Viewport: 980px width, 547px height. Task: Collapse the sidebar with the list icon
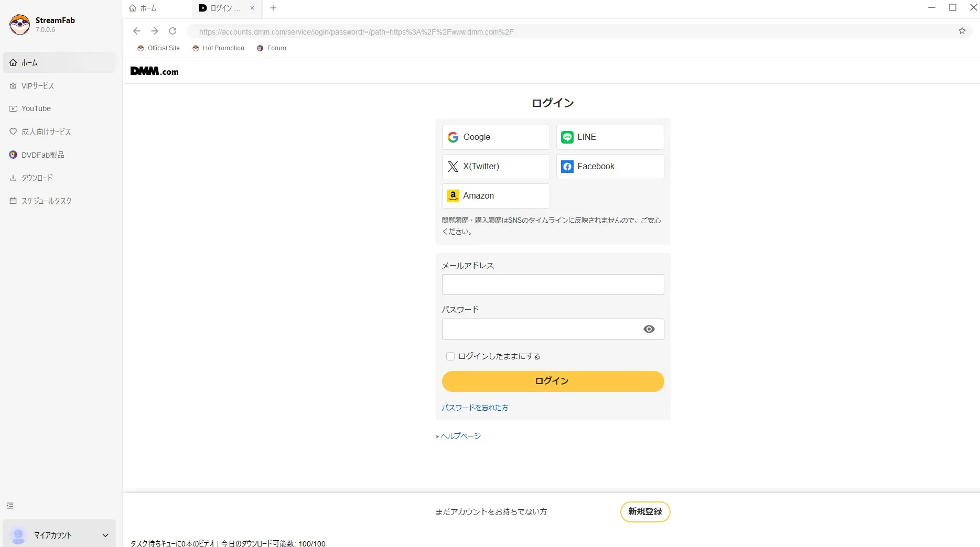point(10,506)
